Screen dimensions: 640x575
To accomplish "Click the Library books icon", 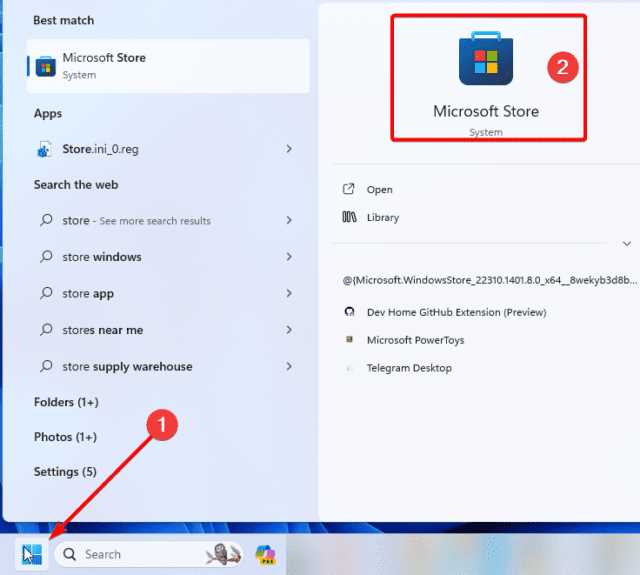I will pyautogui.click(x=349, y=217).
